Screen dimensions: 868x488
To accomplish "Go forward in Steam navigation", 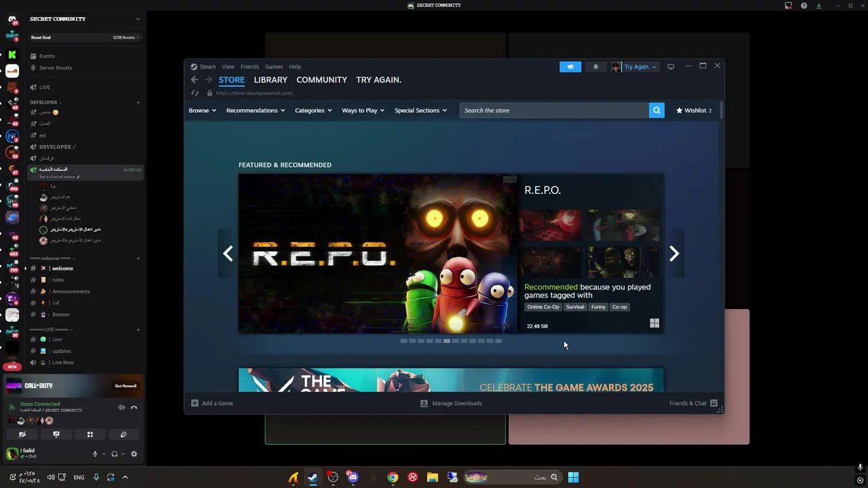I will (x=208, y=80).
